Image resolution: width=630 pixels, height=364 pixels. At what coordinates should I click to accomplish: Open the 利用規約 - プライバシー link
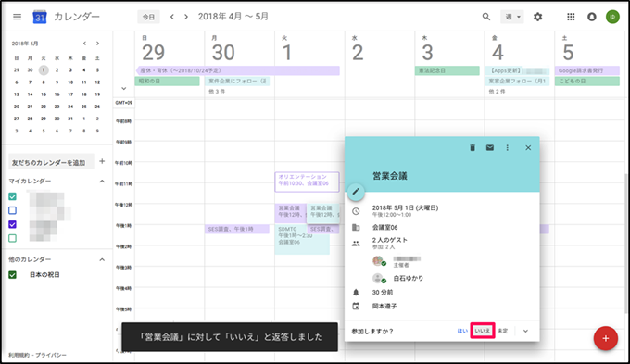pyautogui.click(x=37, y=355)
